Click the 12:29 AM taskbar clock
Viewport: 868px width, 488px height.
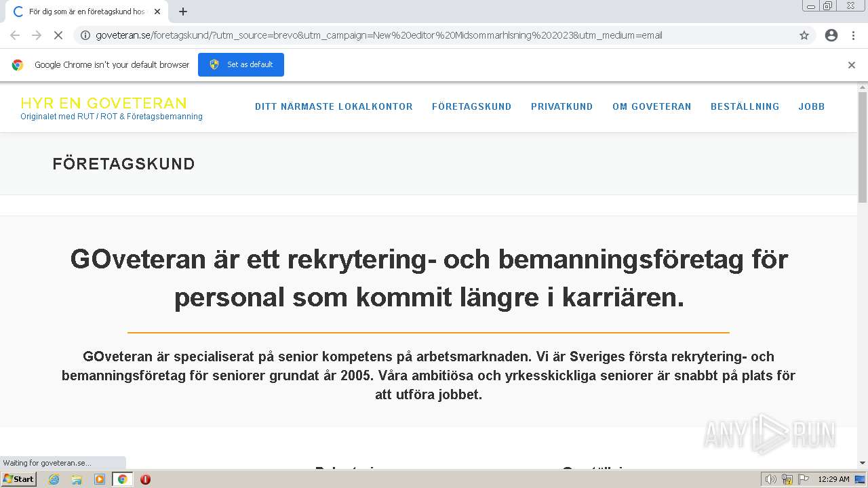(x=833, y=479)
